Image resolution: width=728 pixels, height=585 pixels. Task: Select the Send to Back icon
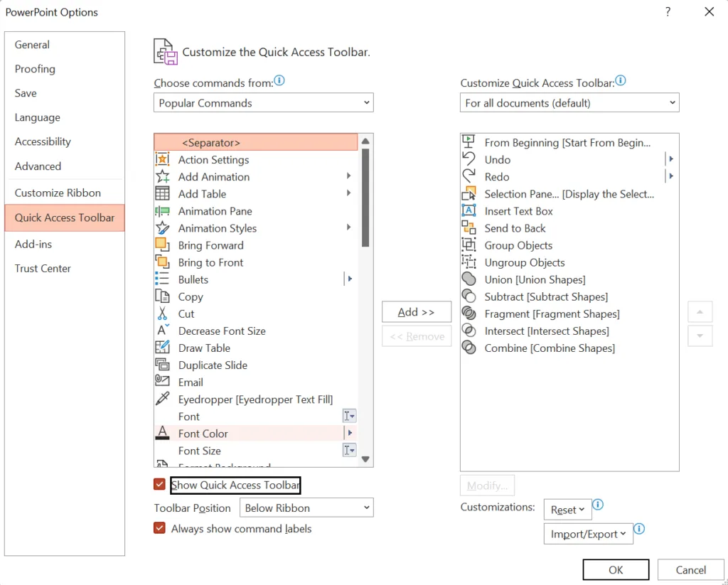[469, 227]
